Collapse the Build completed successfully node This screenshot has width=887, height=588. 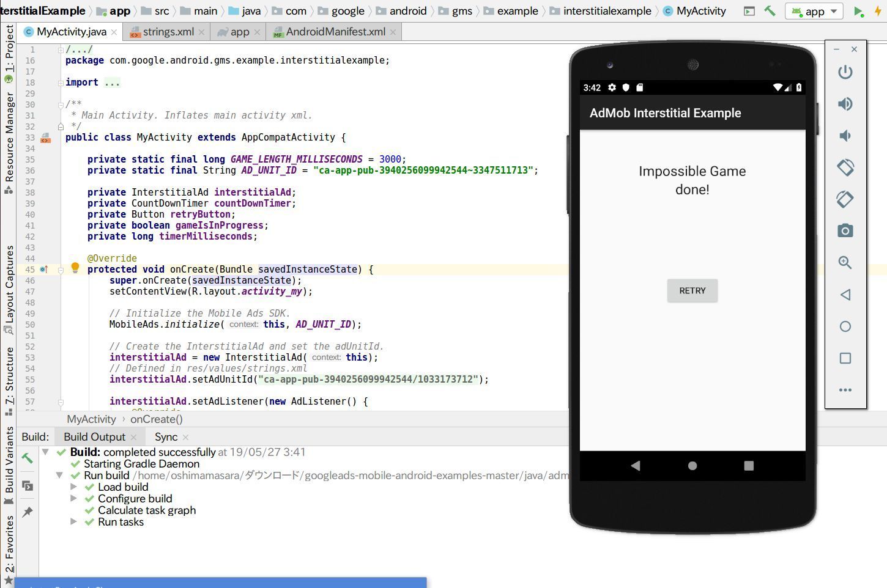(x=45, y=452)
